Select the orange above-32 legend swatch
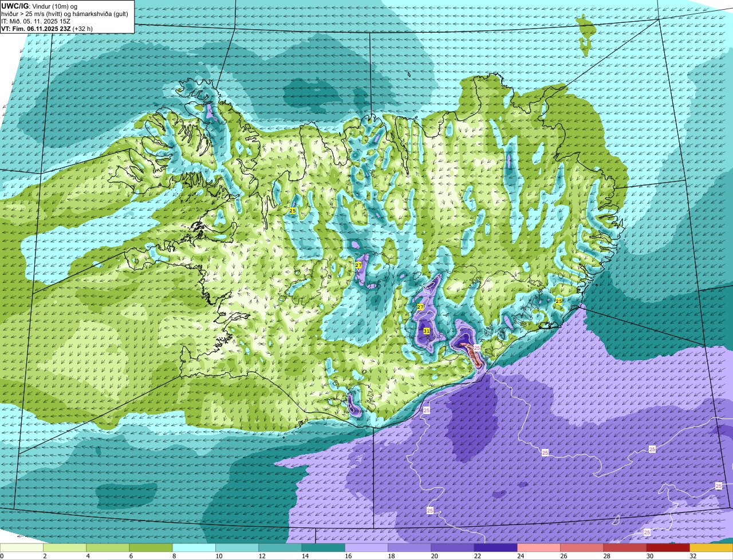The image size is (733, 560). 711,548
